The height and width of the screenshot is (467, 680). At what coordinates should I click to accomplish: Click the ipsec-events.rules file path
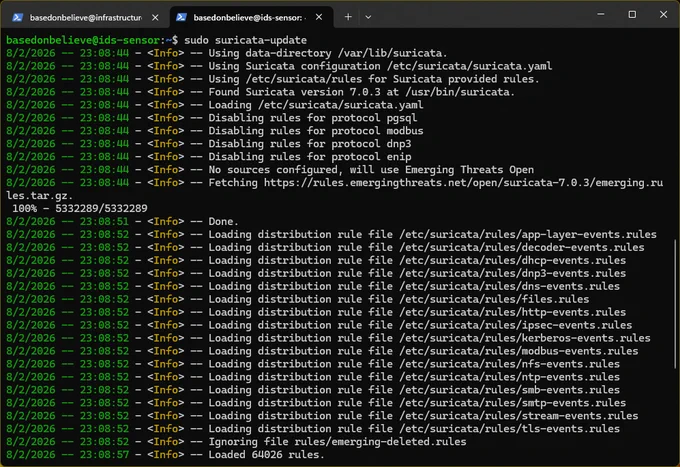(x=516, y=325)
